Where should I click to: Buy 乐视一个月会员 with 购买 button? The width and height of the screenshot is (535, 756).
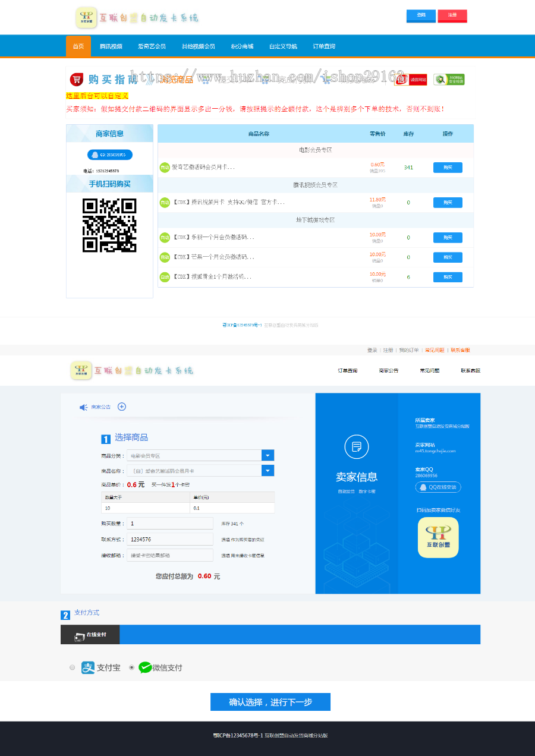[448, 238]
